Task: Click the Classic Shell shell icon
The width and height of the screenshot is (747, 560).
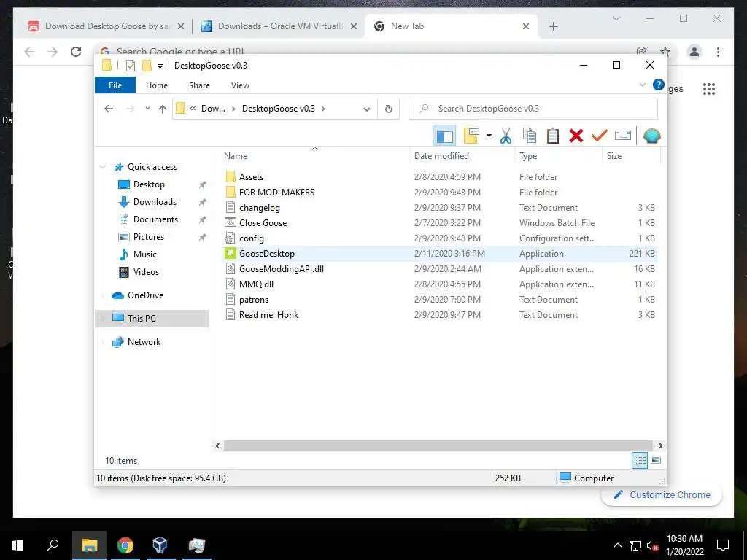Action: click(x=651, y=136)
